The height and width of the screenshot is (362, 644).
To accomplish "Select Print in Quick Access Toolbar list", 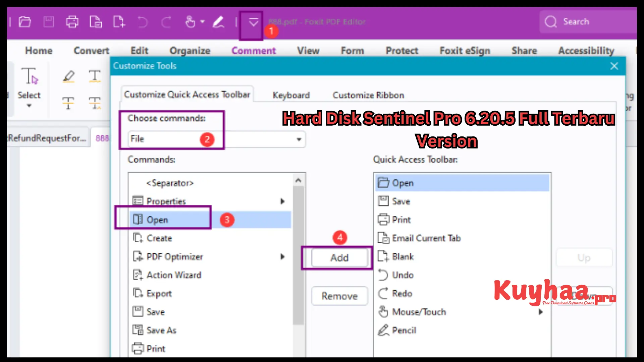I will [x=462, y=220].
